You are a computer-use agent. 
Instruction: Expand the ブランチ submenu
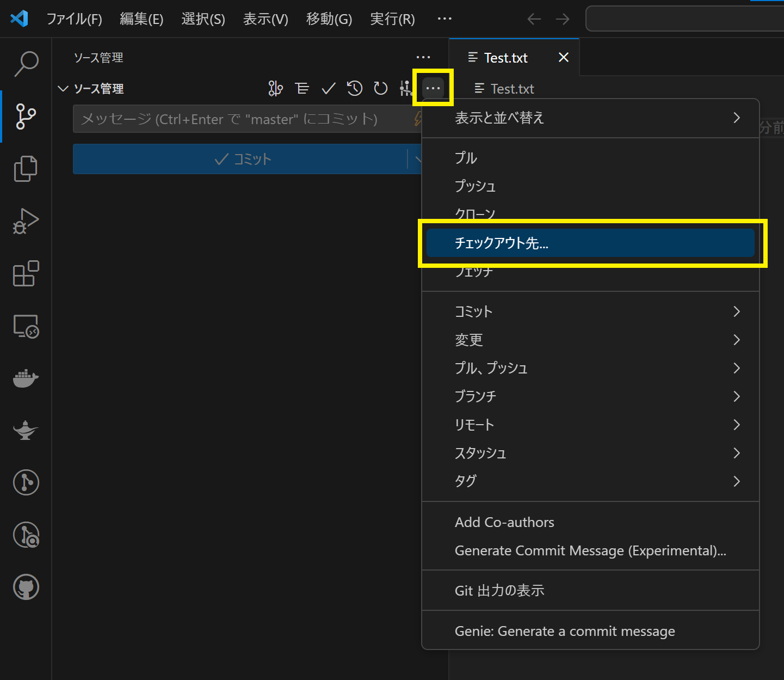click(590, 396)
